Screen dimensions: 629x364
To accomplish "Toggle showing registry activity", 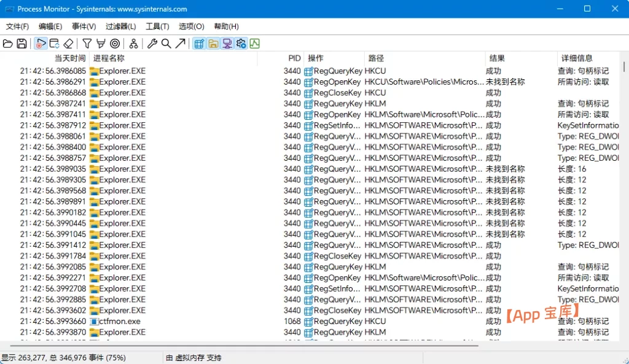I will (x=199, y=44).
